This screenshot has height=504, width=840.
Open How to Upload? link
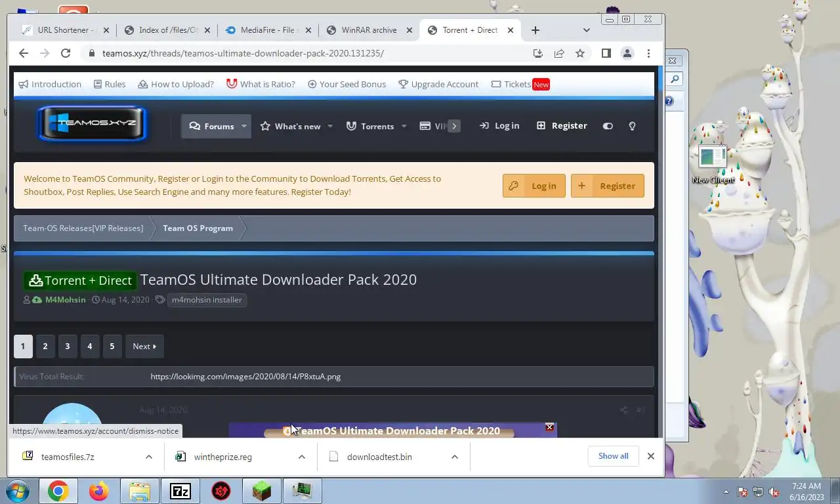click(x=176, y=84)
